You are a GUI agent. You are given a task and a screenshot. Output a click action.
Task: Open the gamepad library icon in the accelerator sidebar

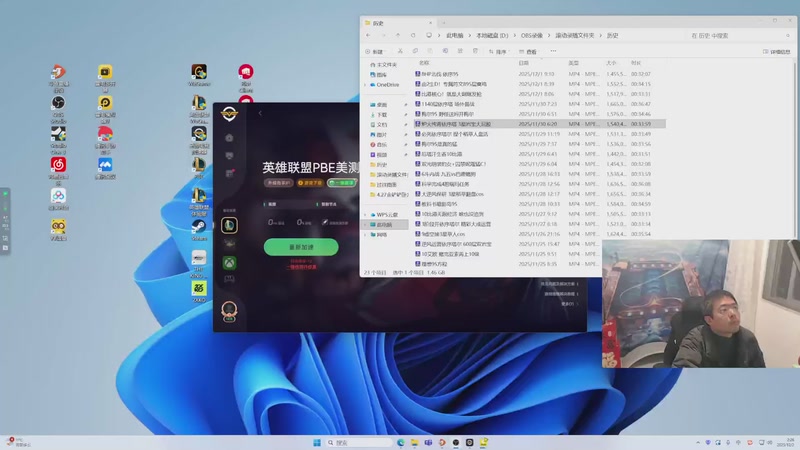point(229,279)
